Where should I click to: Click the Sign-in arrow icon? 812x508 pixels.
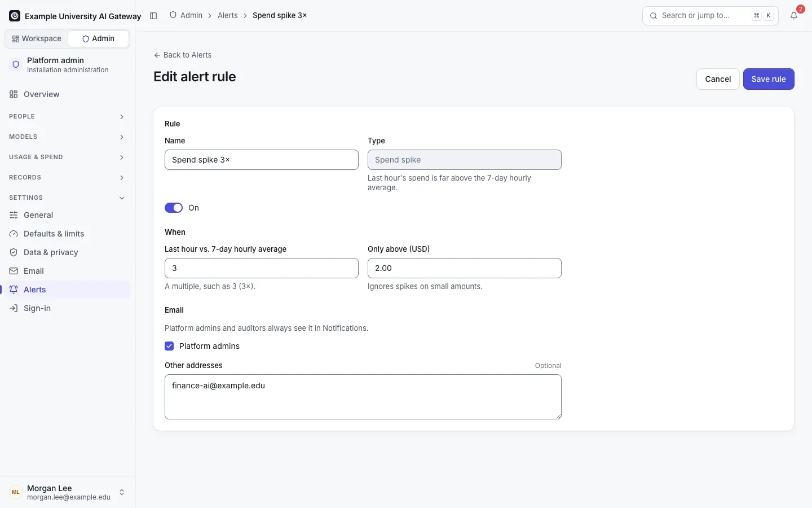click(14, 308)
